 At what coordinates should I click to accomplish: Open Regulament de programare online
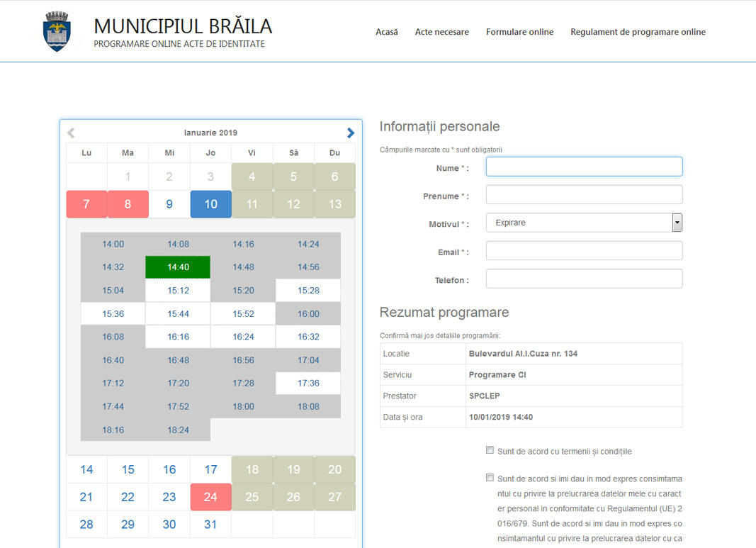pos(638,32)
